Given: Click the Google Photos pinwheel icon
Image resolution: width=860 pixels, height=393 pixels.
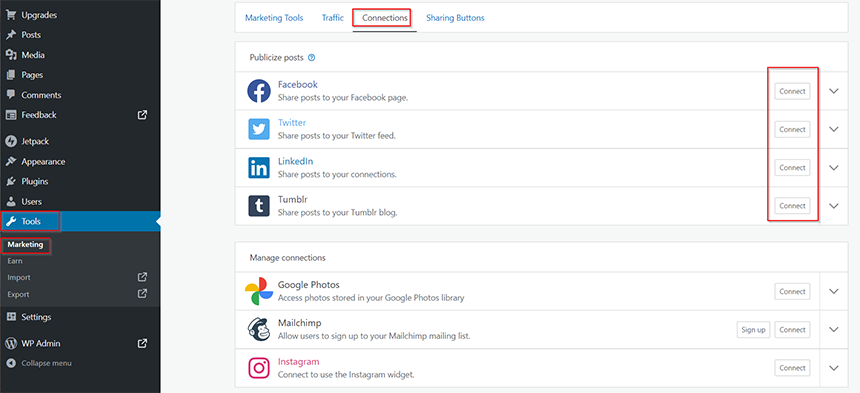Looking at the screenshot, I should (259, 291).
